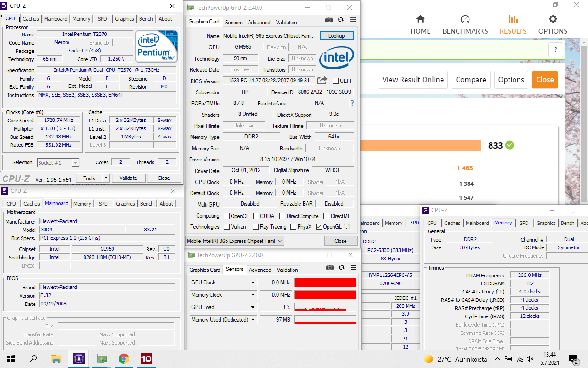Click GPU-Z taskbar icon
588x368 pixels.
click(x=101, y=359)
